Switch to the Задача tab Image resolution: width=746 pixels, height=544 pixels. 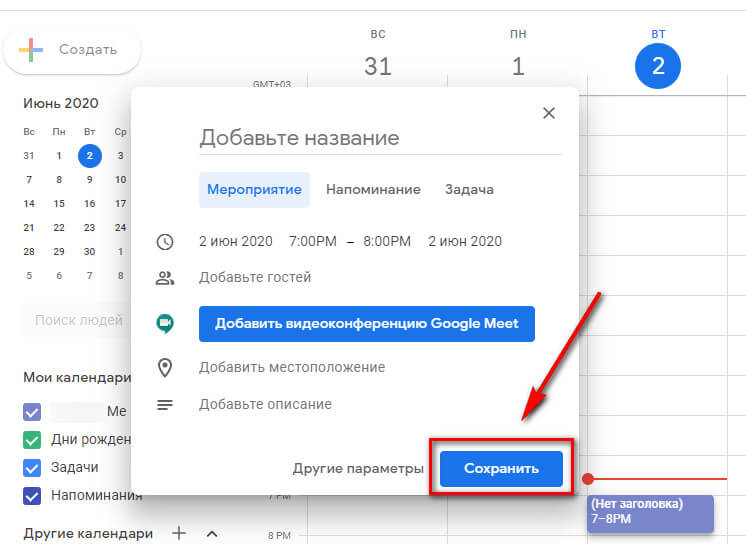click(x=469, y=189)
